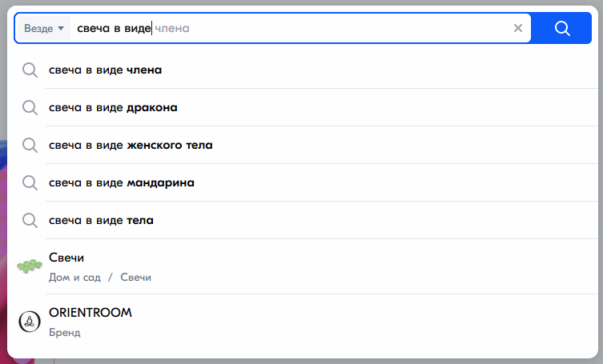Open the ORIENTROOM brand result

coord(302,322)
